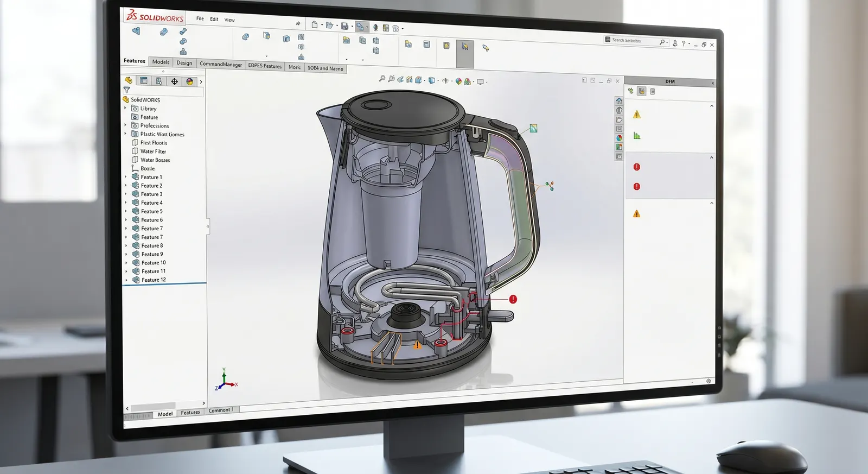This screenshot has height=474, width=868.
Task: Click the highlighted icon in the DFM panel toolbar
Action: click(642, 91)
